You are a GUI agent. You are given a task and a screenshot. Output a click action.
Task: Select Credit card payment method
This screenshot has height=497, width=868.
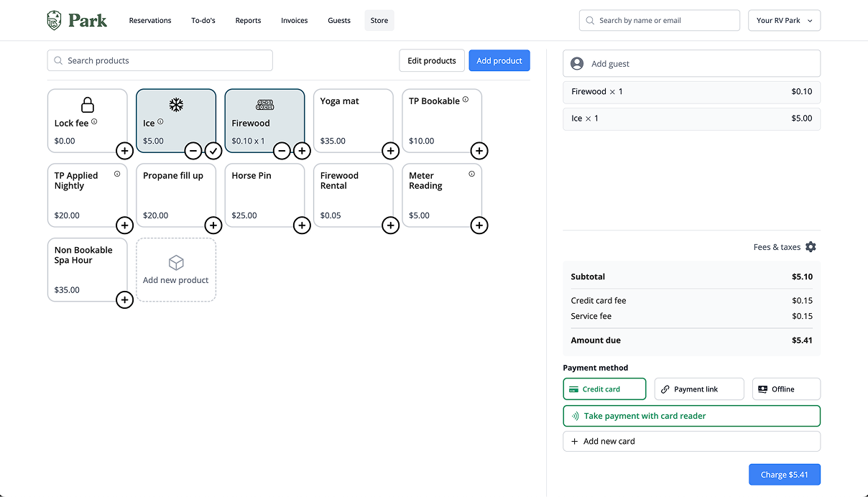(x=604, y=389)
